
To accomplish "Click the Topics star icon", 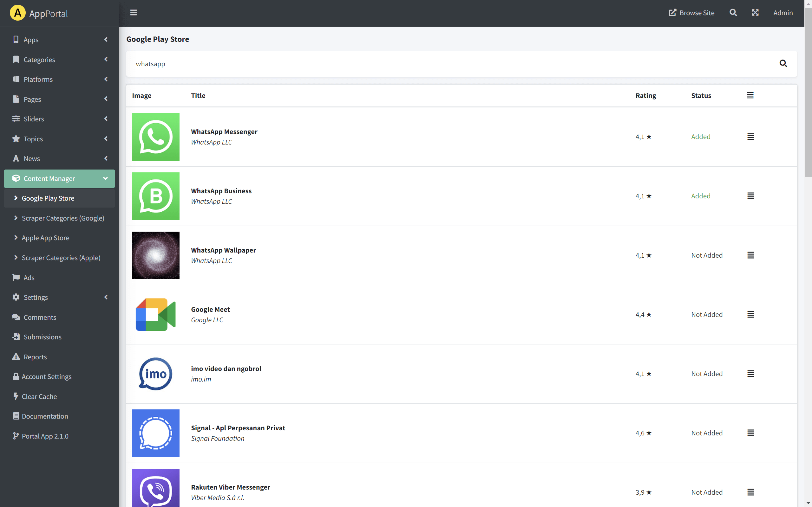I will coord(16,138).
